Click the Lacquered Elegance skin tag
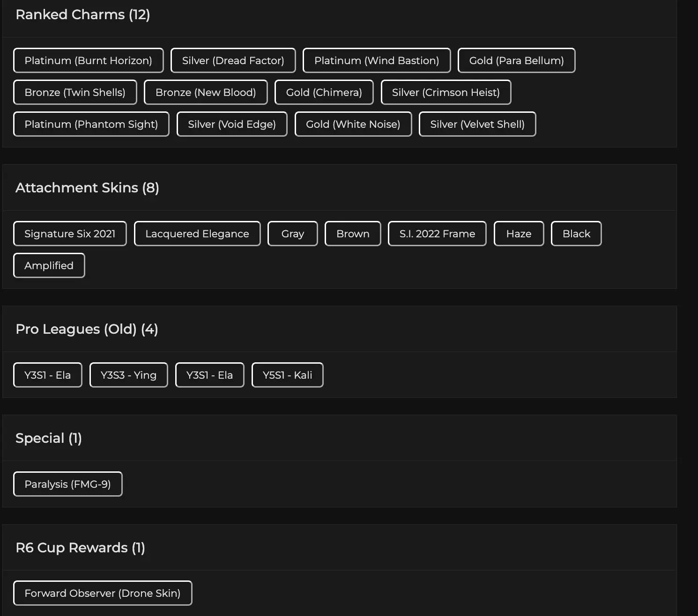The image size is (698, 616). pyautogui.click(x=197, y=234)
